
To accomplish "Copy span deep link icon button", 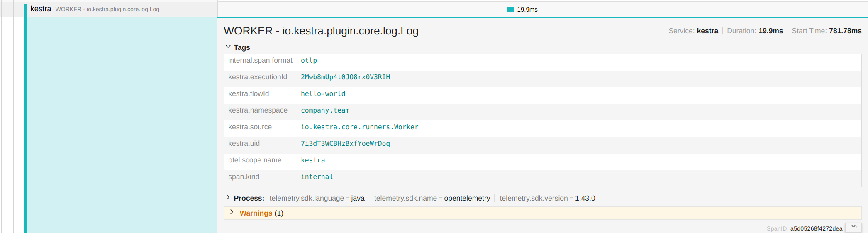I will 853,227.
